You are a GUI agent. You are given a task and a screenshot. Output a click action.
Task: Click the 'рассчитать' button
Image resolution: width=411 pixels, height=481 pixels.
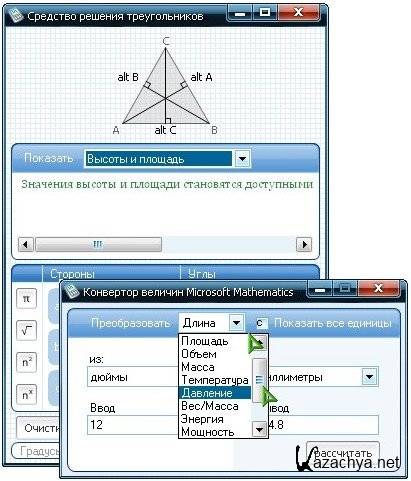(343, 453)
